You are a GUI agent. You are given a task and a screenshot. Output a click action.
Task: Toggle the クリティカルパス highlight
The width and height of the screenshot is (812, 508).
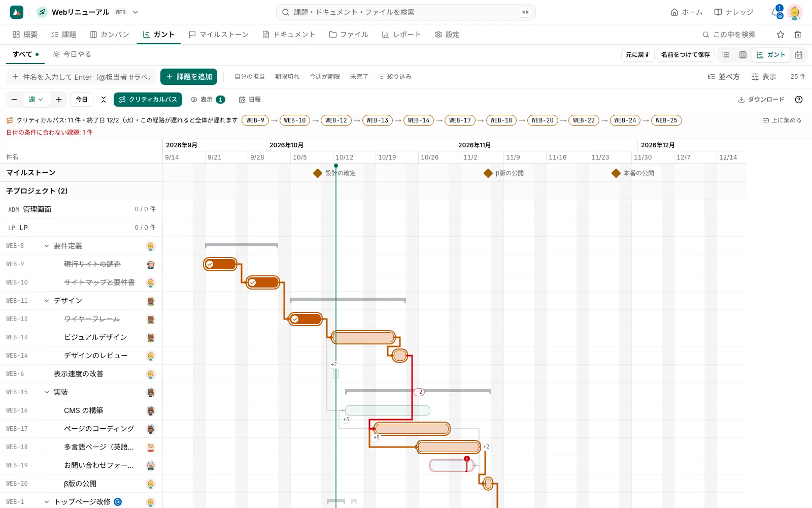tap(148, 100)
